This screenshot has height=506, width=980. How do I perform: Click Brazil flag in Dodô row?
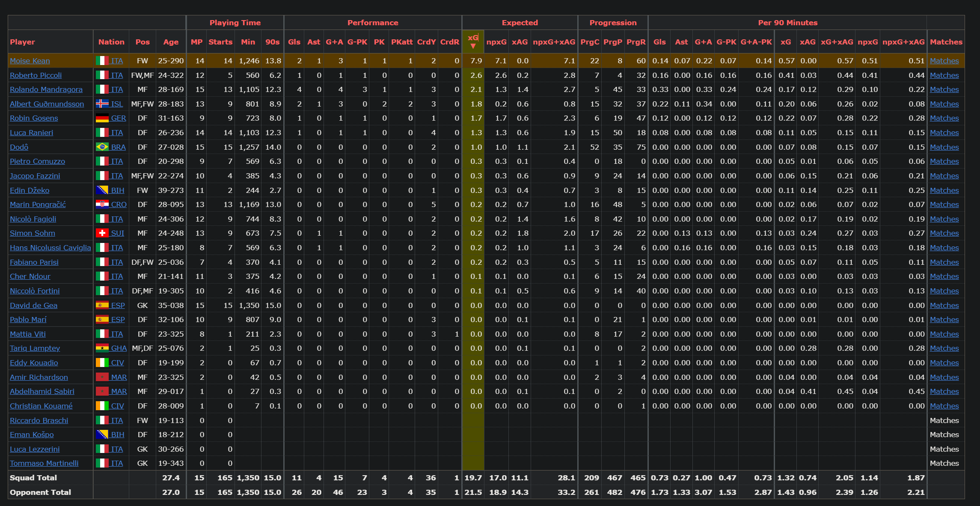tap(102, 147)
